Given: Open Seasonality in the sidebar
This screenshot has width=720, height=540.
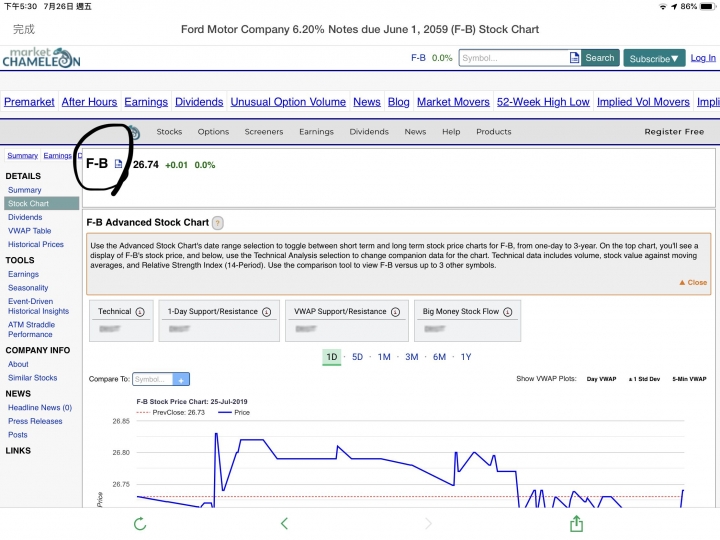Looking at the screenshot, I should pyautogui.click(x=28, y=288).
